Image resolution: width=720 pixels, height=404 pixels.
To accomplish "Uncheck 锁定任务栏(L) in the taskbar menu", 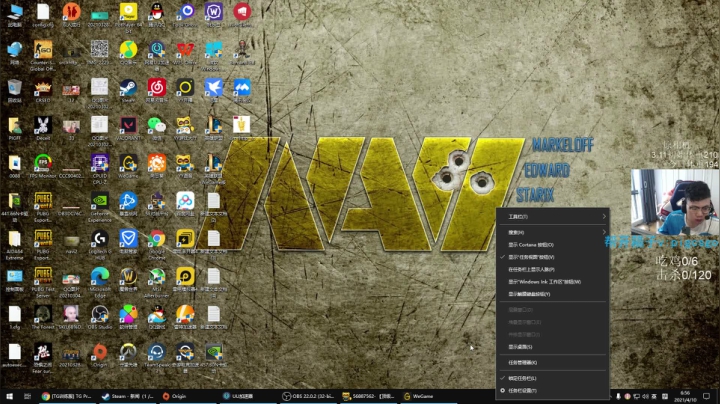I will [x=552, y=378].
